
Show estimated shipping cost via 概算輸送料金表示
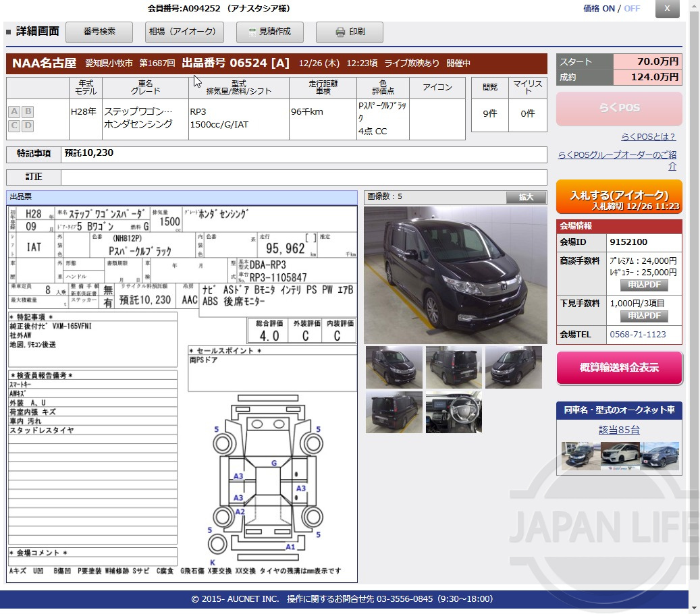click(618, 368)
